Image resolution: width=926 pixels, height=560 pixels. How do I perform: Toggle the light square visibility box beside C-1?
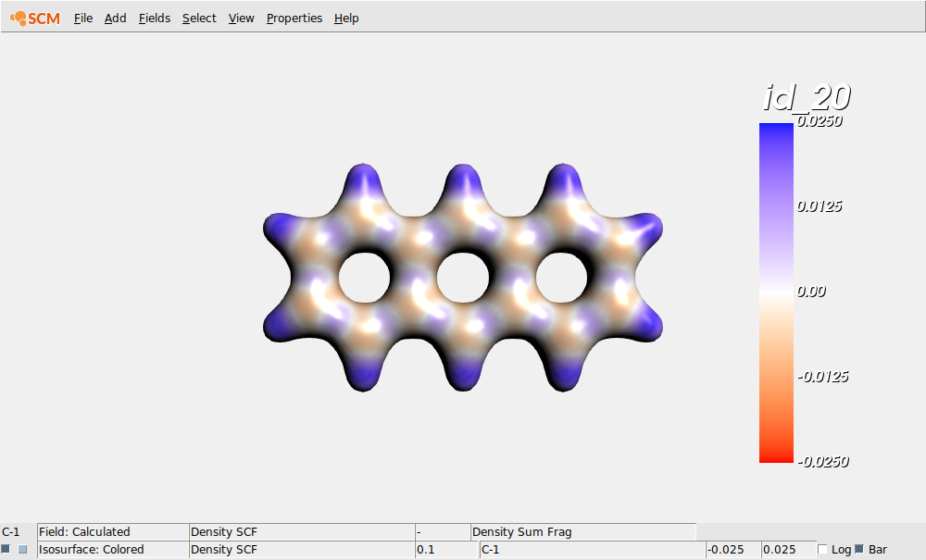click(x=21, y=549)
